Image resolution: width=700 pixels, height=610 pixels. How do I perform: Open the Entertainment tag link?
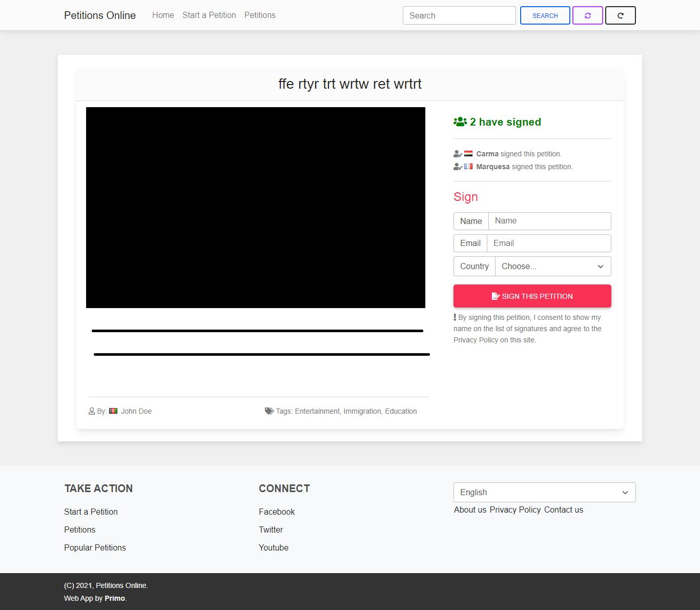click(317, 411)
